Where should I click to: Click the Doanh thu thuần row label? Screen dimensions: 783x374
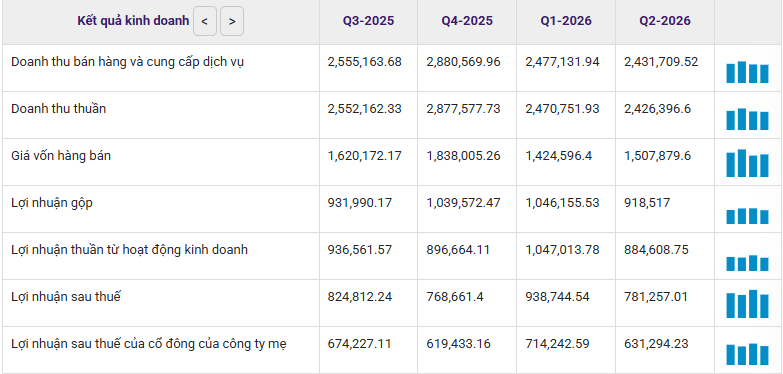tap(58, 109)
